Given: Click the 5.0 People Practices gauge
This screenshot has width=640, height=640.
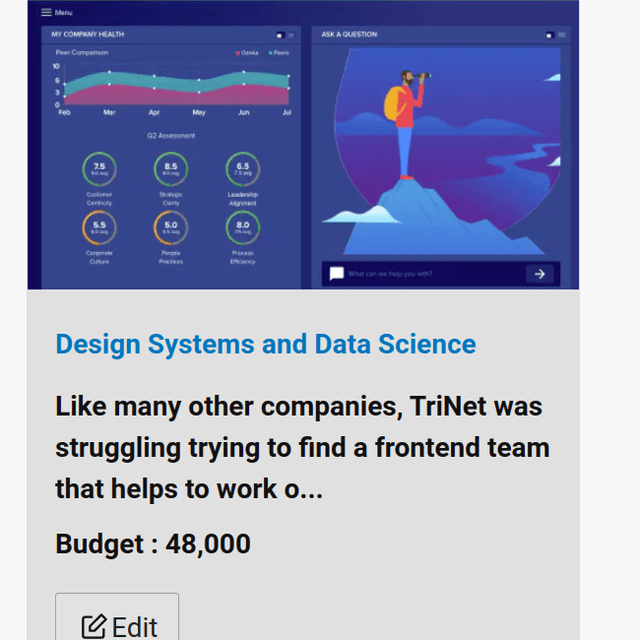Looking at the screenshot, I should pos(171,227).
